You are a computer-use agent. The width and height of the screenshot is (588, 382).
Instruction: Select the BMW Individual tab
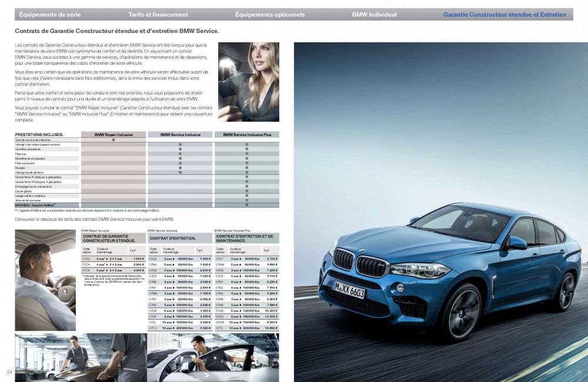pos(374,15)
